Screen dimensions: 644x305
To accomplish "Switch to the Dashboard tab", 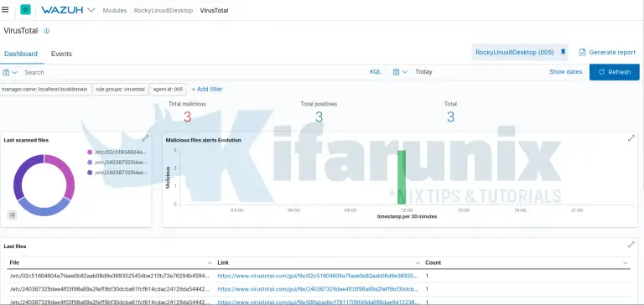I will point(21,54).
